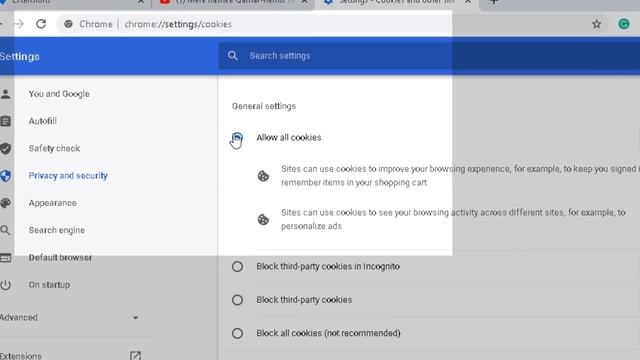Open Appearance settings

tap(52, 203)
